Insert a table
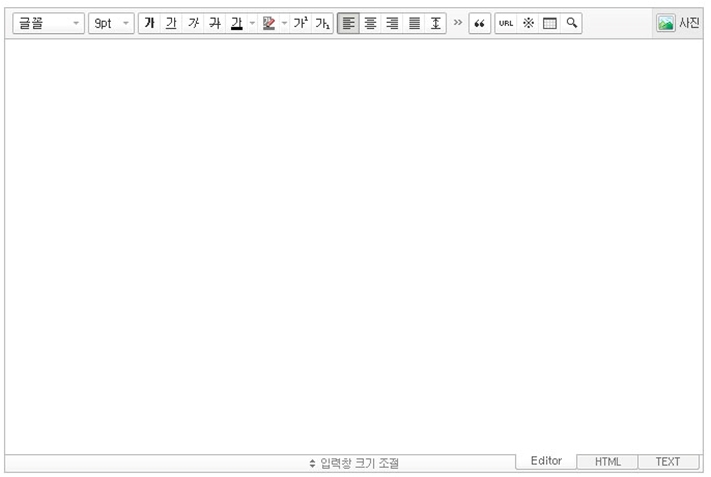711x477 pixels. pos(550,24)
